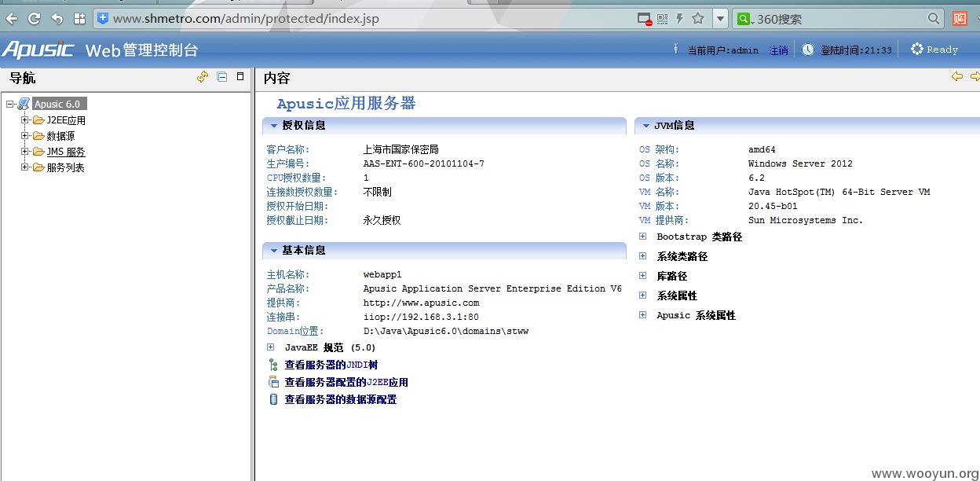Expand the 数据源 tree node
Image resolution: width=980 pixels, height=481 pixels.
(25, 136)
